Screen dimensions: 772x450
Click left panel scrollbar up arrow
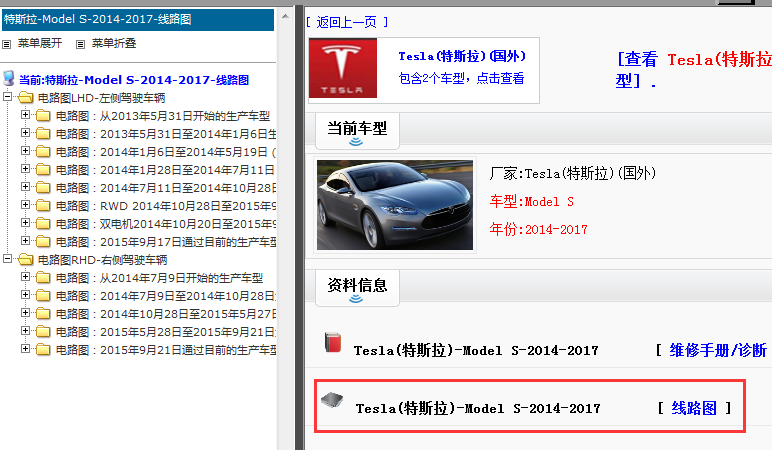[285, 16]
